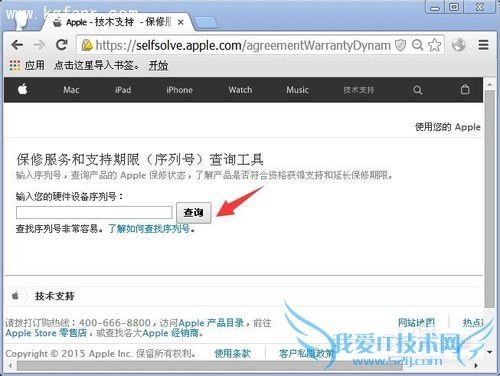Open the Chrome hamburger menu
This screenshot has height=376, width=500.
point(483,45)
